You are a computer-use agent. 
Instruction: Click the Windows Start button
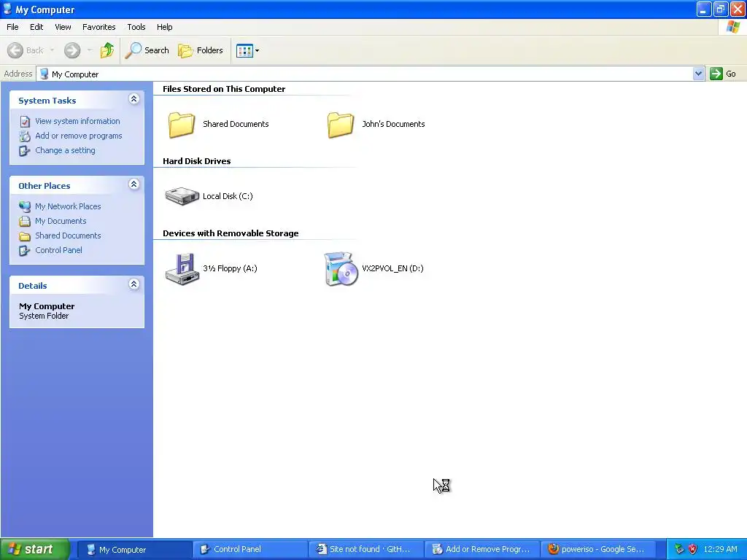click(x=35, y=549)
